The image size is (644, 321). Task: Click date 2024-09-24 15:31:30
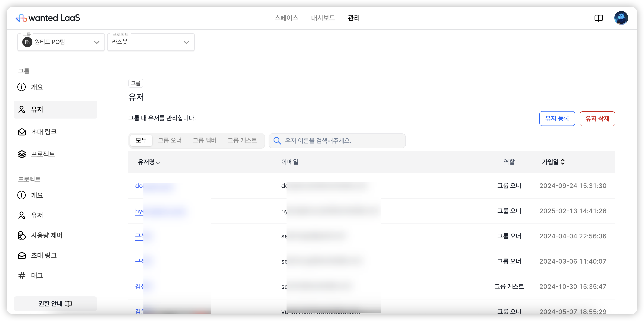click(573, 186)
